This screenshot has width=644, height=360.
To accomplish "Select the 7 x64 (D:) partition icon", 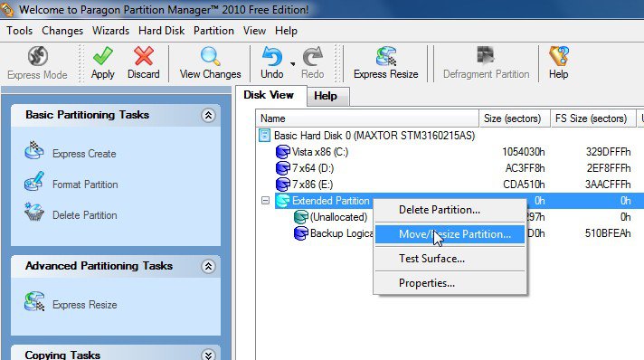I will (x=282, y=168).
